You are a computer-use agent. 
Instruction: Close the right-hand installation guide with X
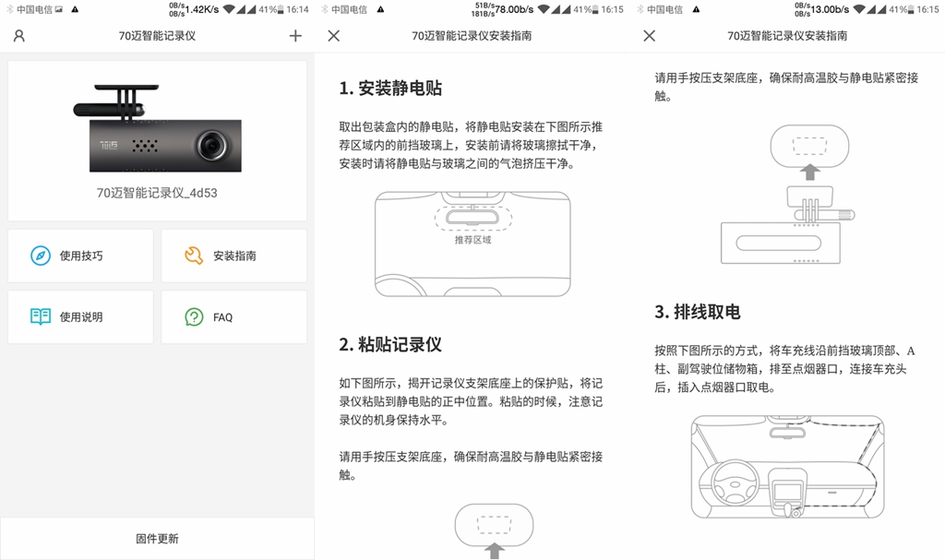coord(649,36)
